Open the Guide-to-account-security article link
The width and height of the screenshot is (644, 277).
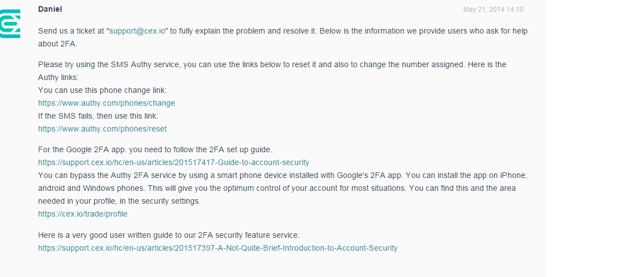(173, 162)
